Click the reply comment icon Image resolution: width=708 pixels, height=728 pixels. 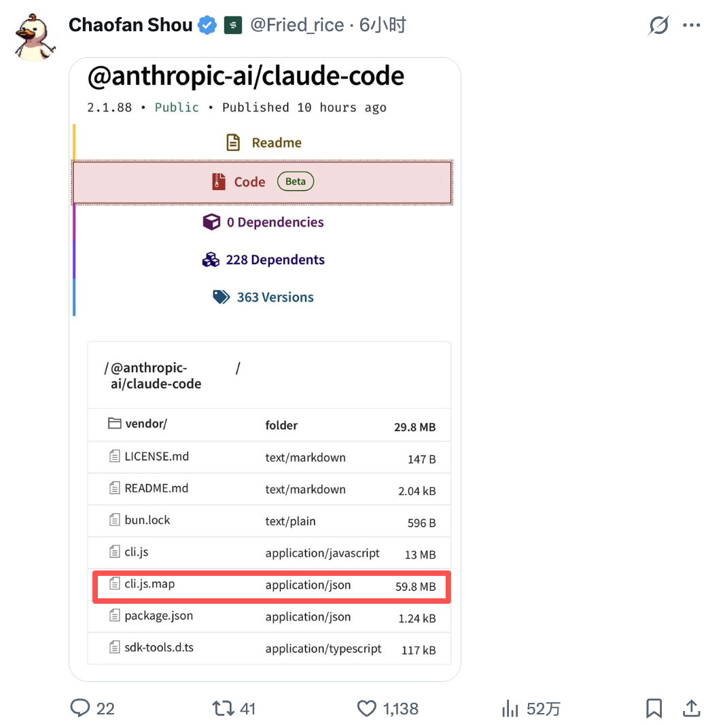(81, 709)
